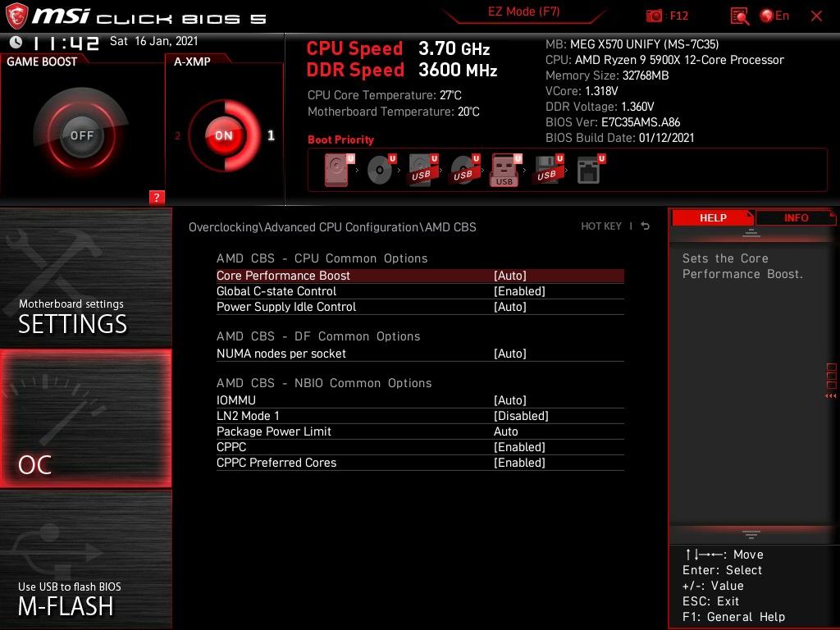Viewport: 840px width, 630px height.
Task: Open the CPPC [Enabled] value dropdown
Action: pos(519,446)
